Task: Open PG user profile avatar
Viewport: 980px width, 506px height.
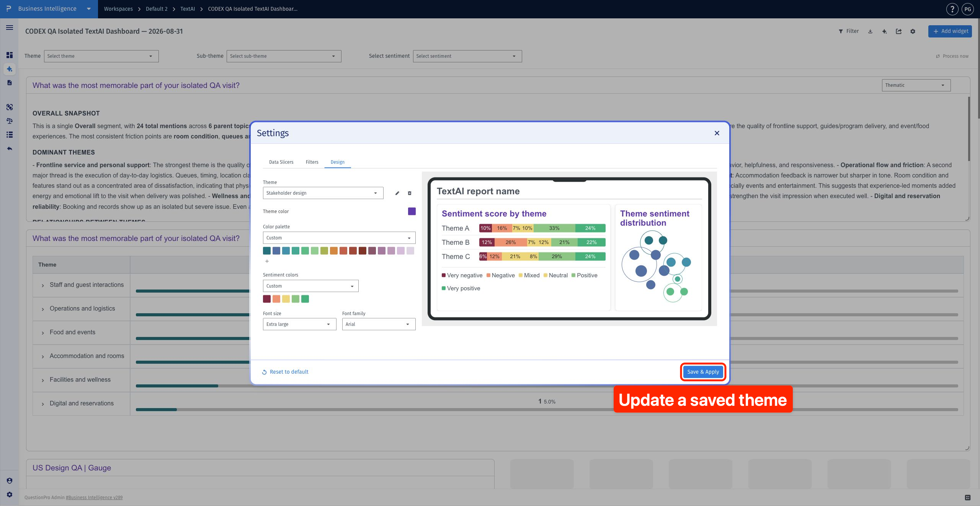Action: pos(968,9)
